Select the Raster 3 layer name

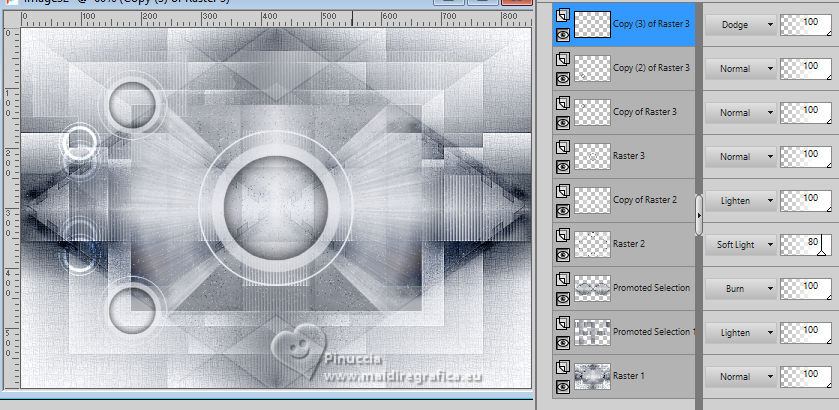629,156
